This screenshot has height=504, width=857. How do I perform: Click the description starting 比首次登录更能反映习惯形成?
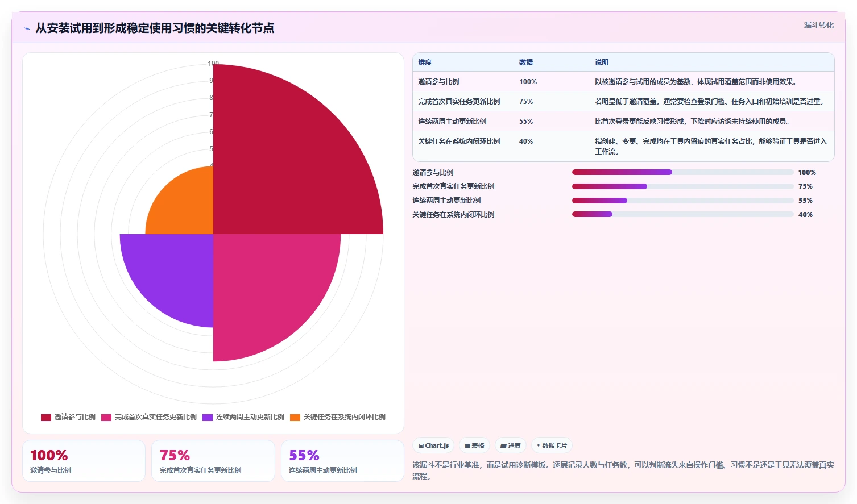coord(693,122)
